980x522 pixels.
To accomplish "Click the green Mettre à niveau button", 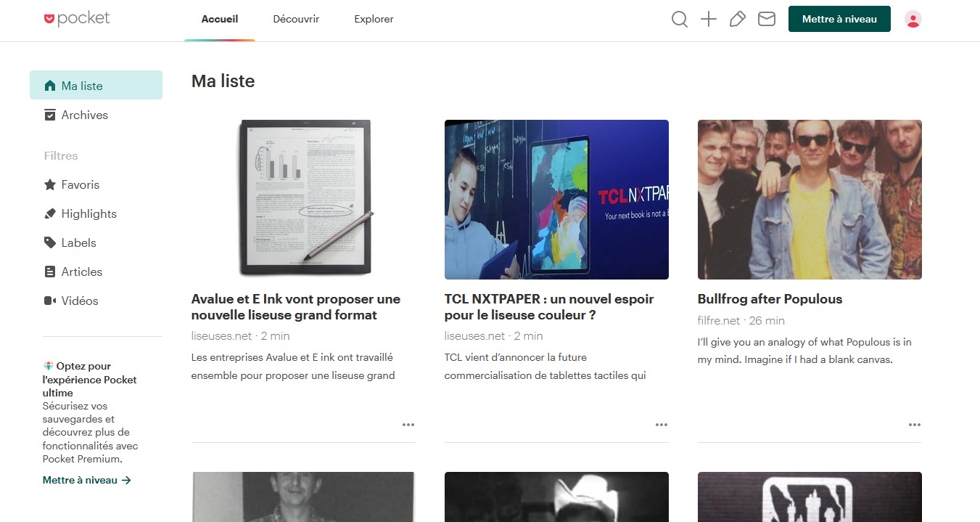I will 839,19.
